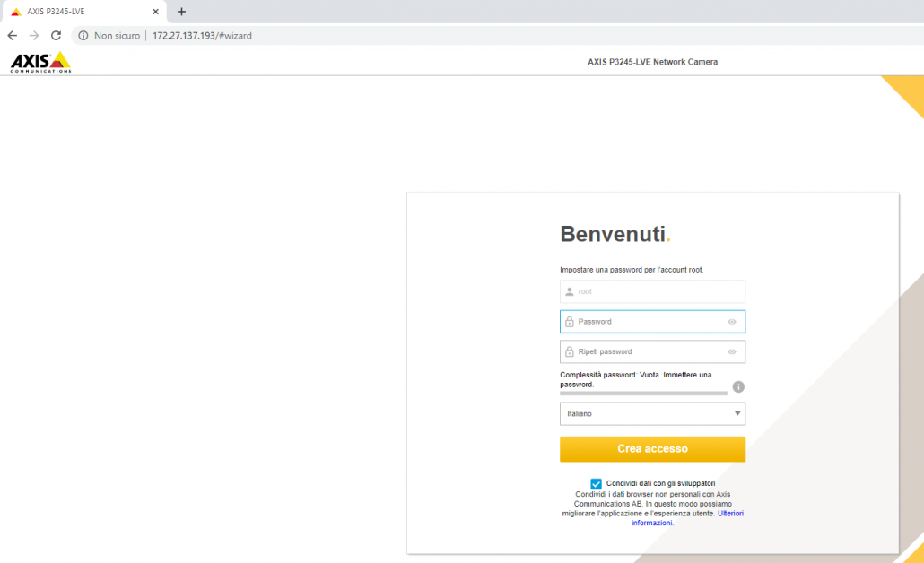The height and width of the screenshot is (563, 924).
Task: Click lock icon in Ripeti password field
Action: click(570, 351)
